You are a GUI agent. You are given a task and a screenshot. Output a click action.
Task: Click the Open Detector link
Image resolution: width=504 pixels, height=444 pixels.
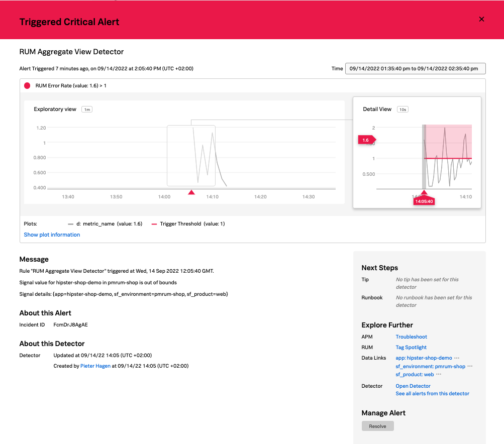[413, 386]
